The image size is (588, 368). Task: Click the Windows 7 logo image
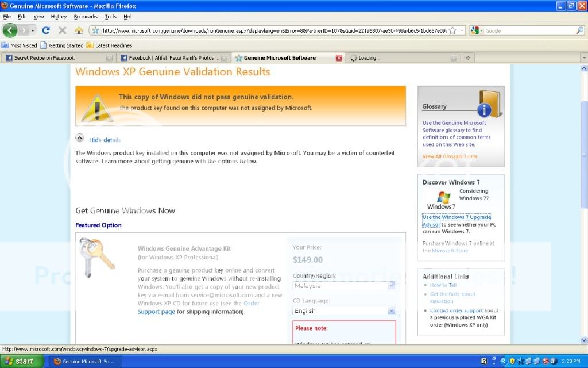(x=442, y=201)
